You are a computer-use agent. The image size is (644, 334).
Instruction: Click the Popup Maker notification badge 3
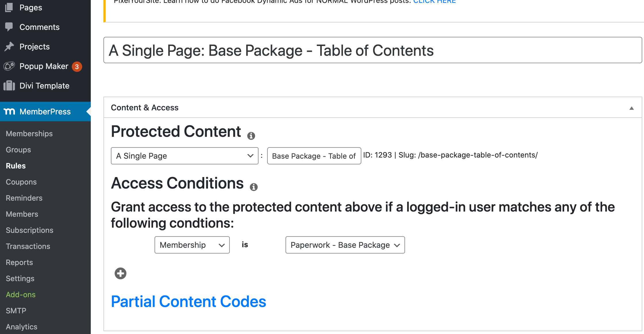pyautogui.click(x=77, y=67)
